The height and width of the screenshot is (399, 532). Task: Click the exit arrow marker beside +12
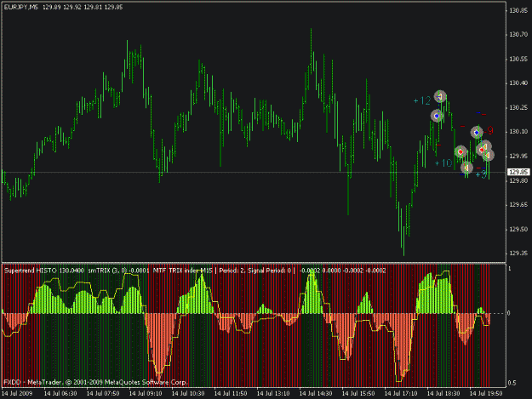440,97
